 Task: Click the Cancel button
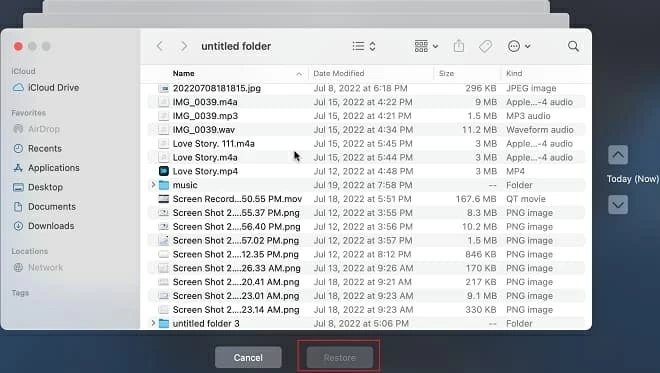[x=248, y=357]
